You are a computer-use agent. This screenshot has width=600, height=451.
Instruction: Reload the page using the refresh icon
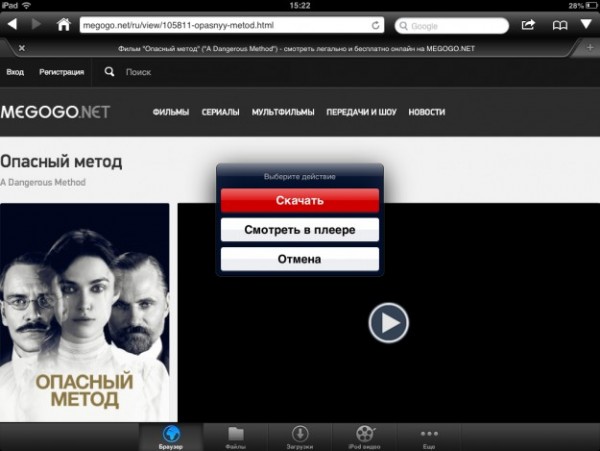pyautogui.click(x=375, y=25)
